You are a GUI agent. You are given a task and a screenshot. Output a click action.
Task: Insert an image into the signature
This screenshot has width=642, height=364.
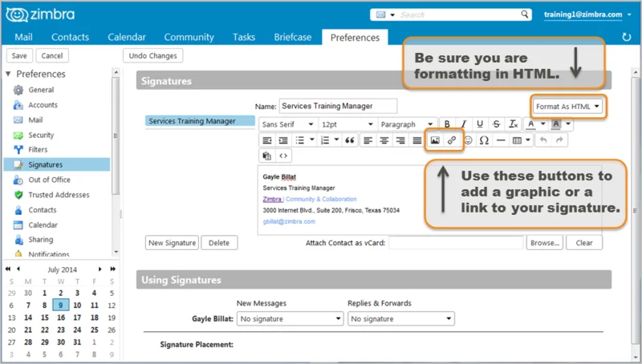(x=435, y=140)
